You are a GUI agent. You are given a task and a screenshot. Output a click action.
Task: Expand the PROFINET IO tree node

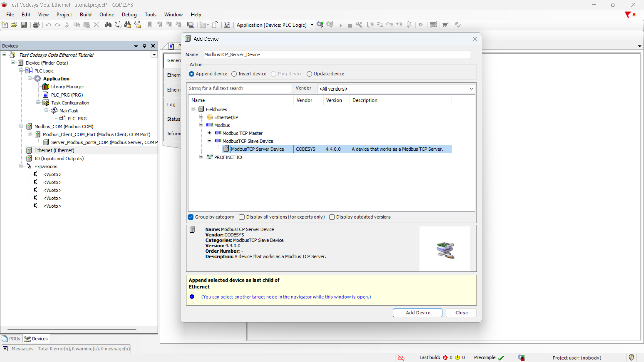[x=201, y=157]
